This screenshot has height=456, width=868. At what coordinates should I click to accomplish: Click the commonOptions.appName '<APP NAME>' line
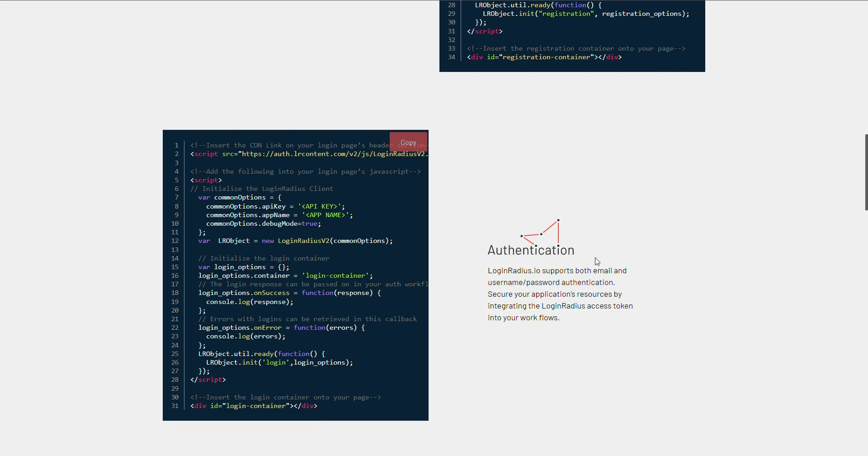(279, 215)
